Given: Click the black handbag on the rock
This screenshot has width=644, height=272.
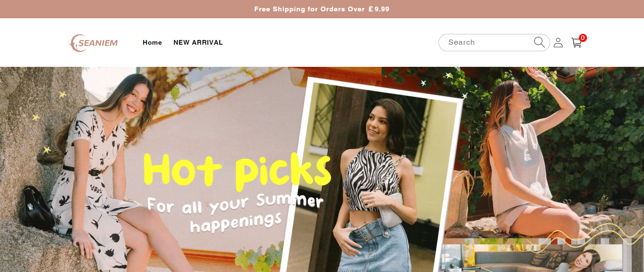Looking at the screenshot, I should pyautogui.click(x=38, y=208).
